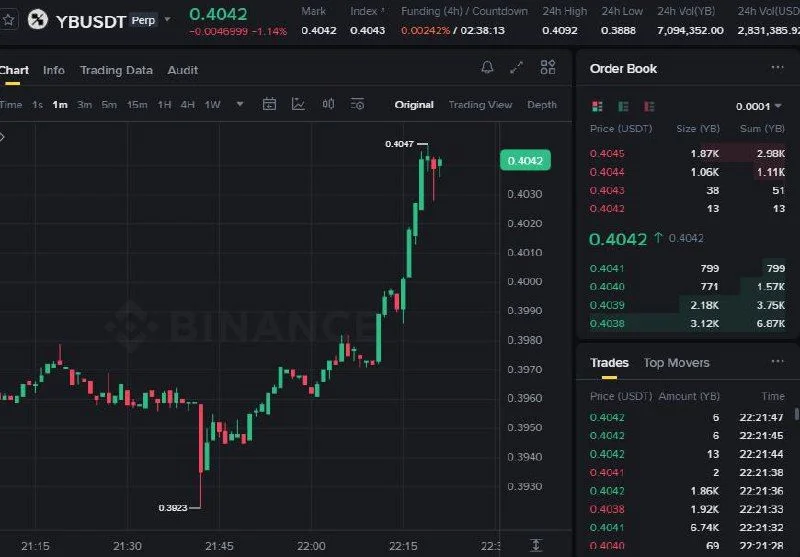
Task: Click the Time label in interval bar
Action: coord(11,105)
